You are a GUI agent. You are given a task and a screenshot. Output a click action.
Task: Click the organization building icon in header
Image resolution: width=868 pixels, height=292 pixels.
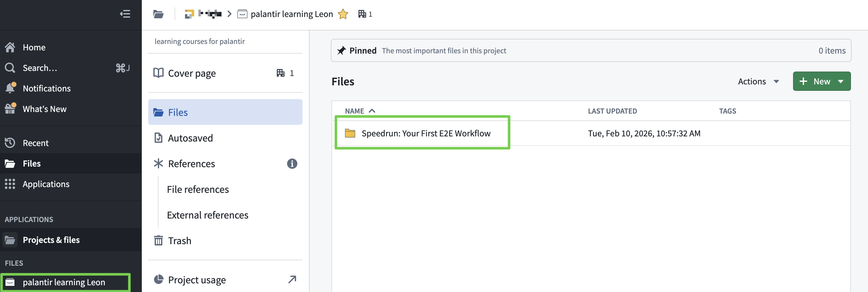tap(362, 14)
